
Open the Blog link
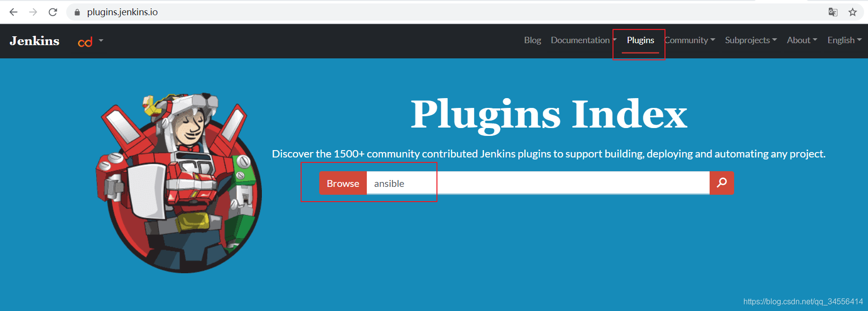click(533, 40)
